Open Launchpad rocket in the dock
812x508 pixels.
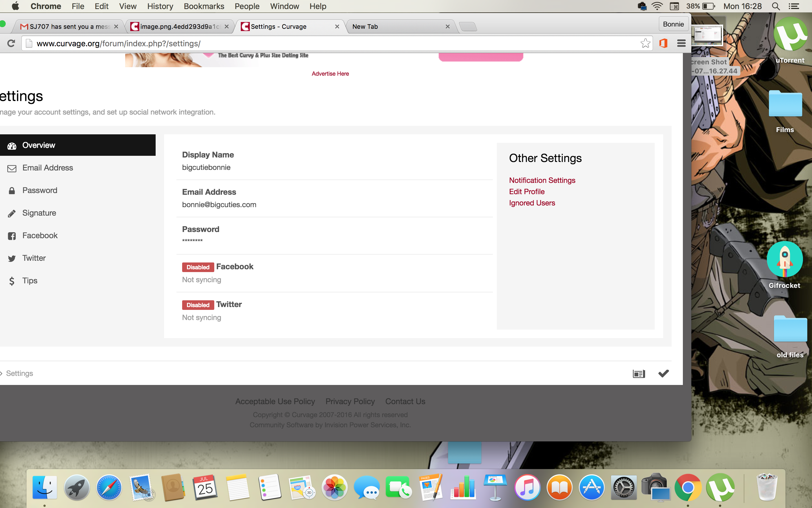(x=77, y=487)
